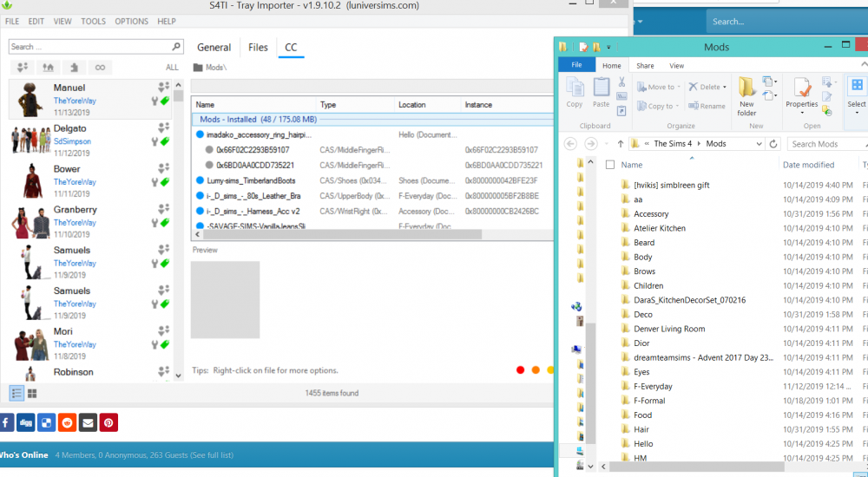Share on Delicious icon
The image size is (868, 477).
coord(47,422)
